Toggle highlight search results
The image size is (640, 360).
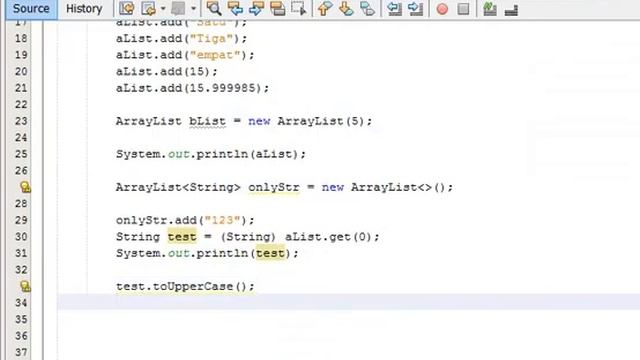point(278,9)
